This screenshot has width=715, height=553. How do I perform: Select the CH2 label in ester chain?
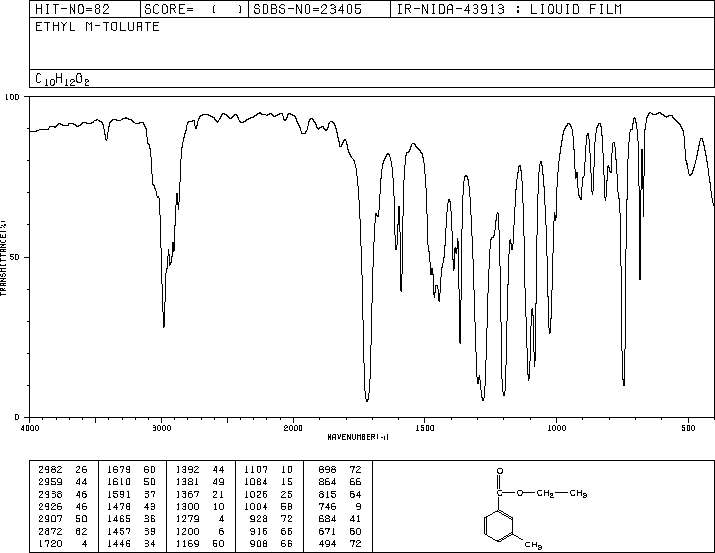[545, 493]
